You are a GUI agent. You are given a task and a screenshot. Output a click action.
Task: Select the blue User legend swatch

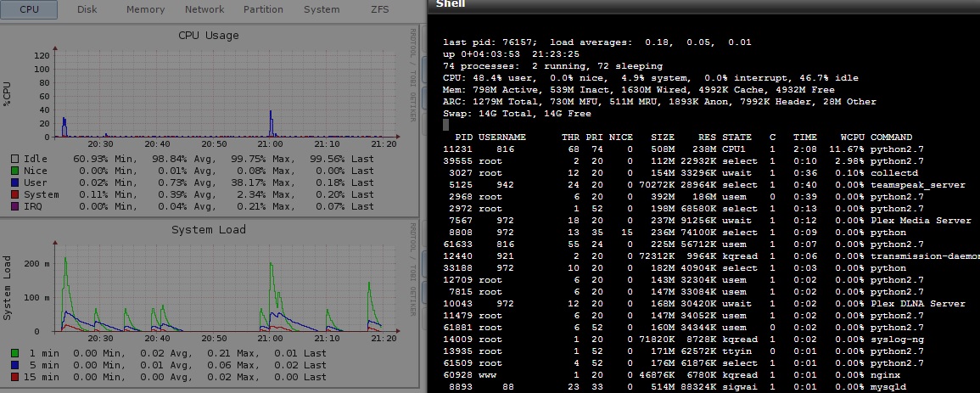pyautogui.click(x=15, y=182)
